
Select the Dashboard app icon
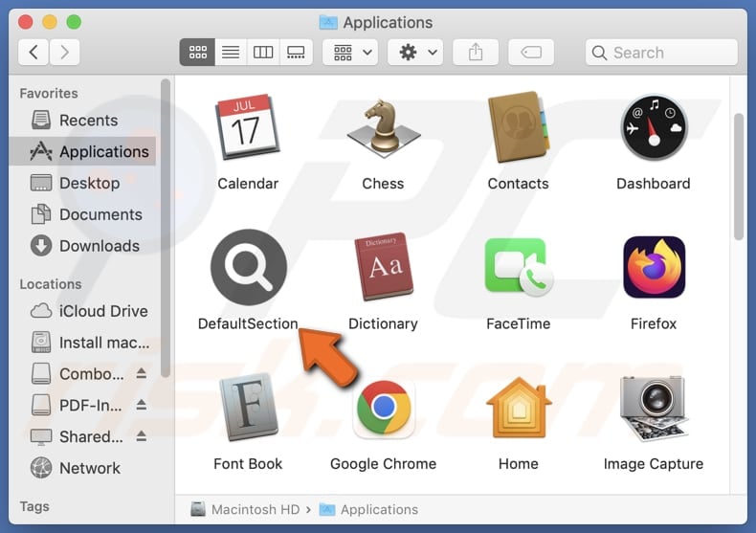click(x=654, y=127)
